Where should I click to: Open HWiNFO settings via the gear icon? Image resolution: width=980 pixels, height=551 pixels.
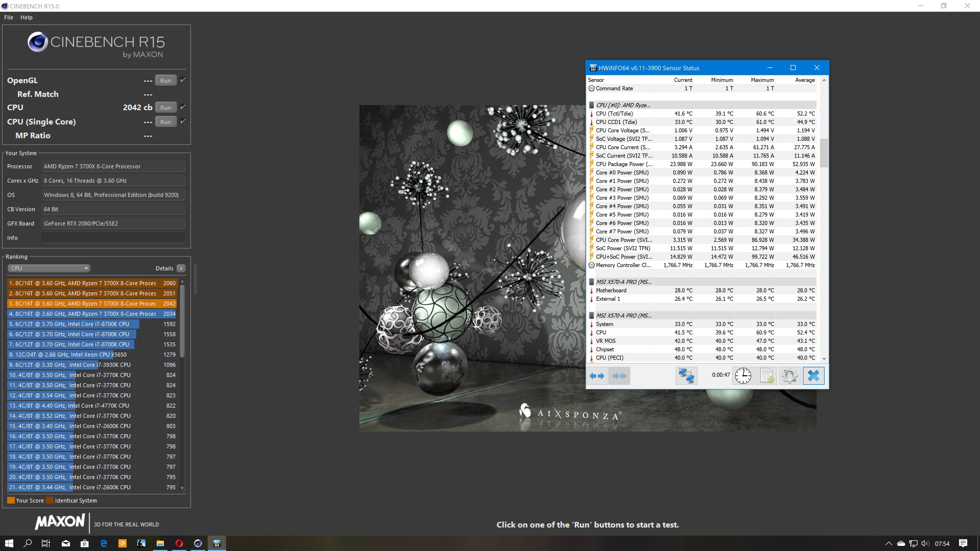790,376
